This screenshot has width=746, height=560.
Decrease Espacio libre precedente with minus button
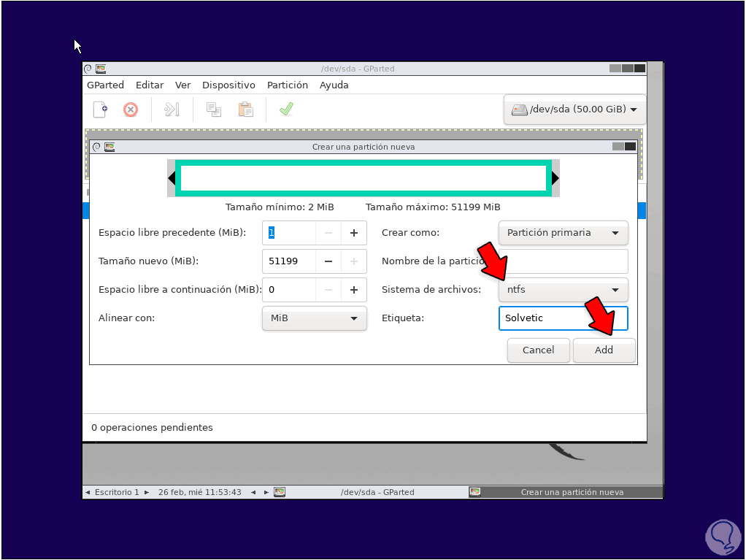328,233
